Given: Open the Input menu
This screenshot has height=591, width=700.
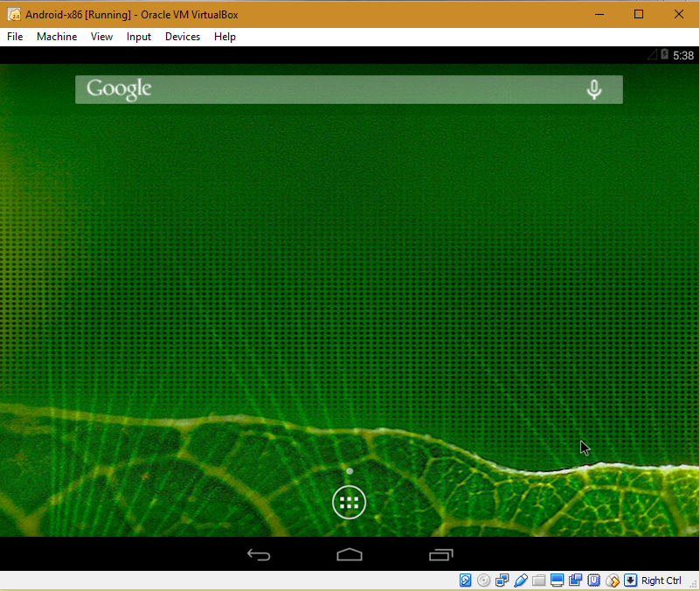Looking at the screenshot, I should coord(138,37).
